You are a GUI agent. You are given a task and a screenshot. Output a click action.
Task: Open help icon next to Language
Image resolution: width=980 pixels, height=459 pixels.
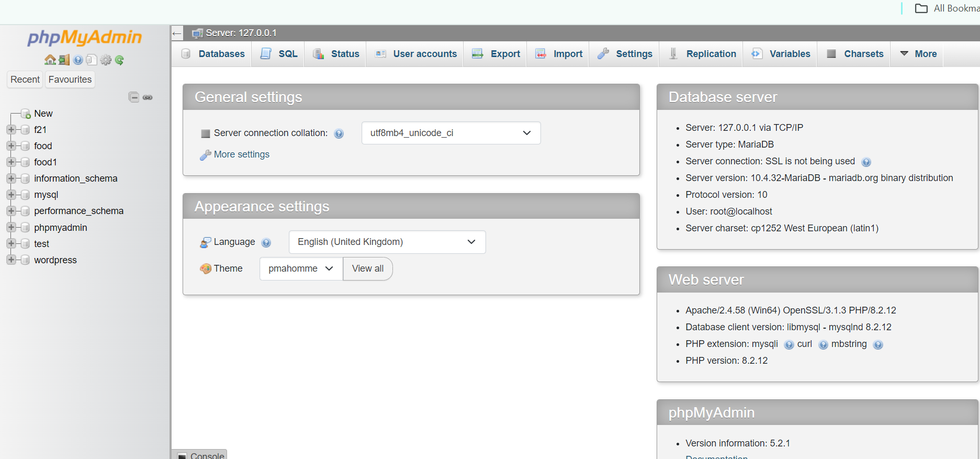266,242
